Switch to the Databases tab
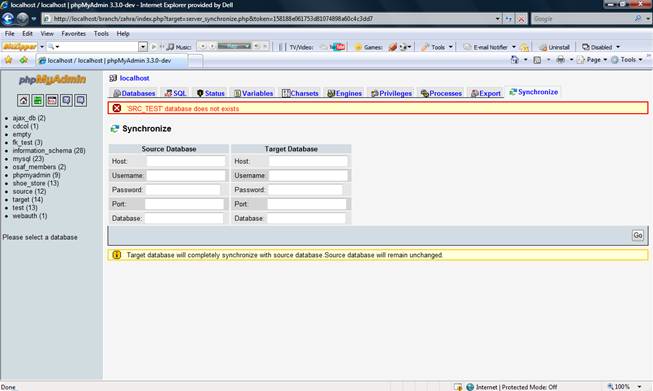The width and height of the screenshot is (653, 391). 135,93
